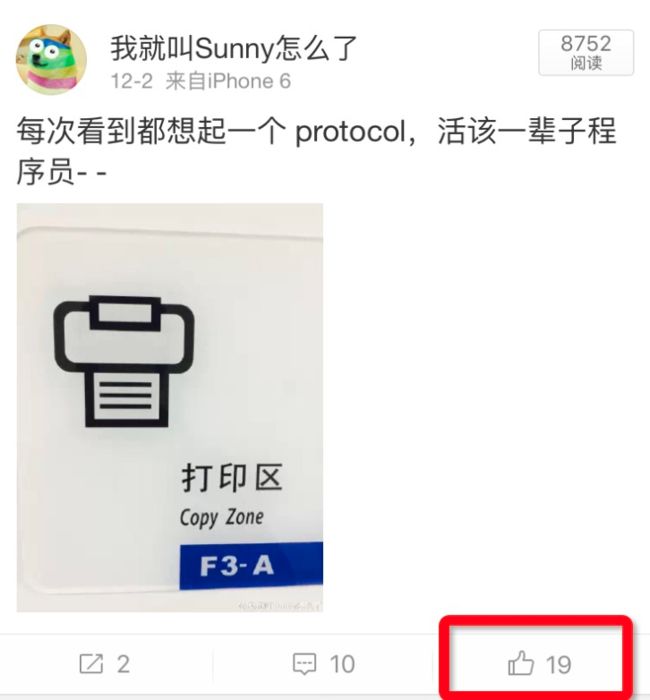Click the 12-2 post date
The width and height of the screenshot is (650, 700).
[x=131, y=81]
